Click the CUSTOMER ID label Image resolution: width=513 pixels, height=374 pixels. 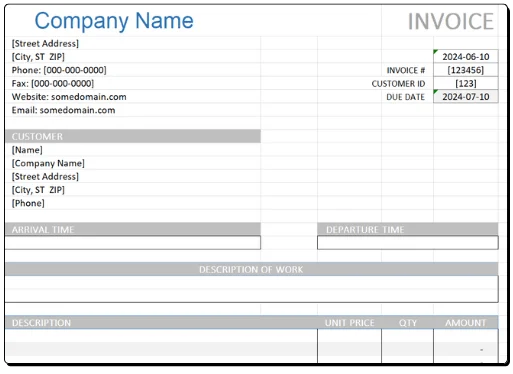(398, 84)
